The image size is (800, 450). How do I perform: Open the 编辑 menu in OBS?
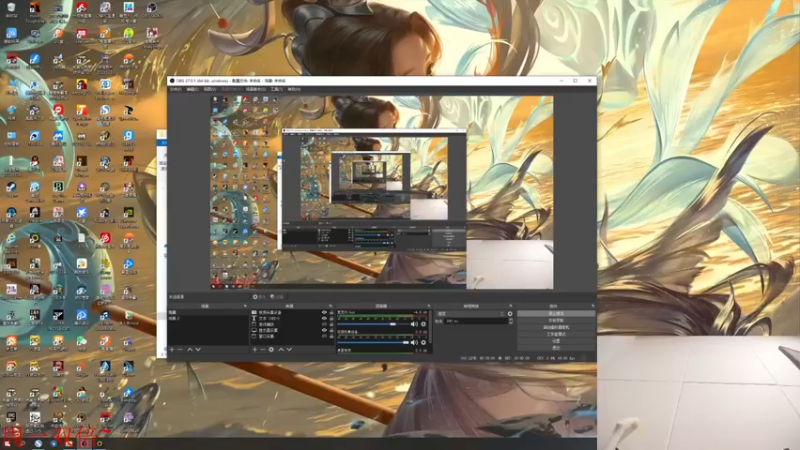pos(192,89)
